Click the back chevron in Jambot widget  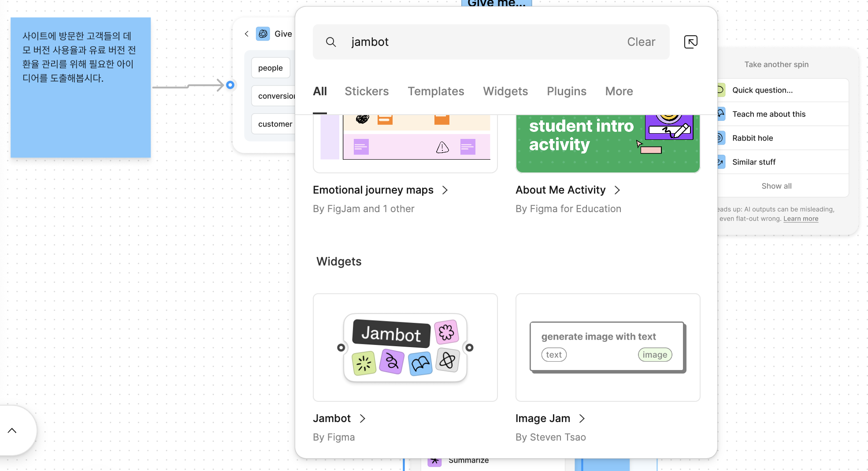coord(247,34)
